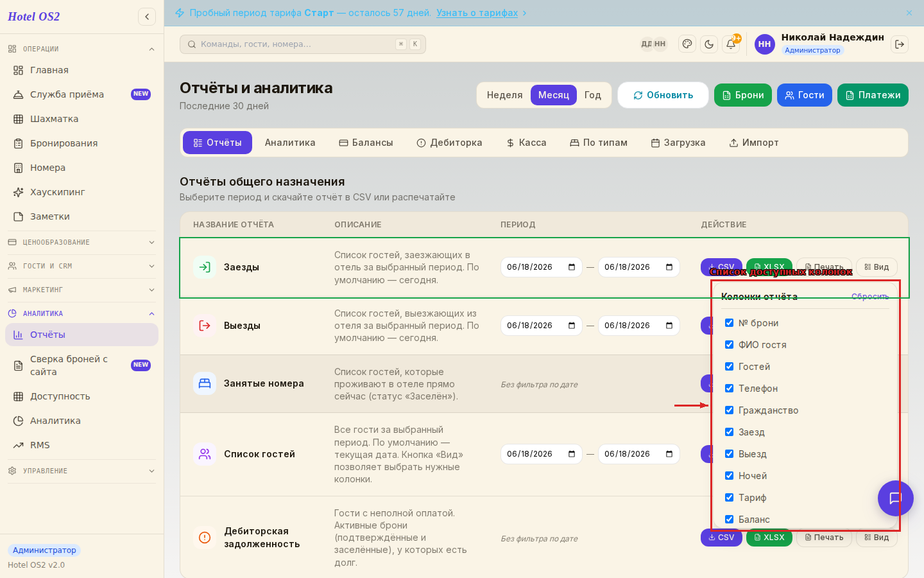Click Сбросить in the columns panel

pyautogui.click(x=870, y=297)
